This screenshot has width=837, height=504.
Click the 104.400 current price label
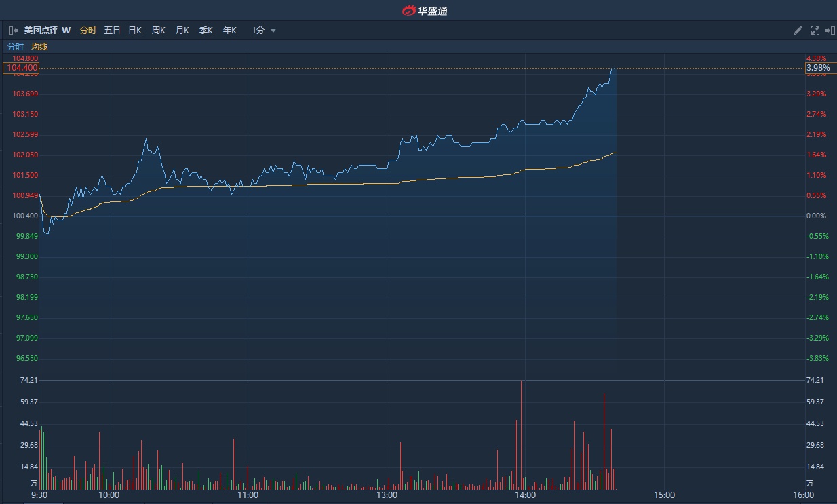[21, 68]
